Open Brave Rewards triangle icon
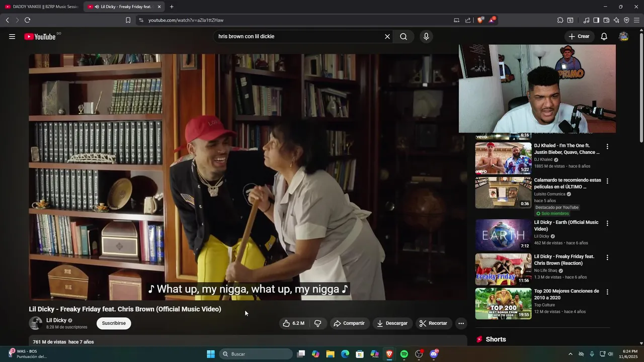644x362 pixels. tap(492, 20)
